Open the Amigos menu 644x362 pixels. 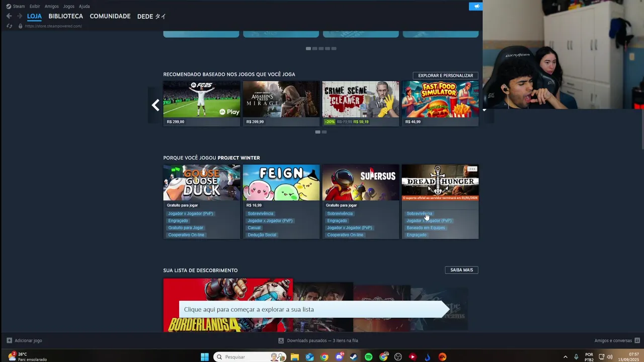click(51, 6)
